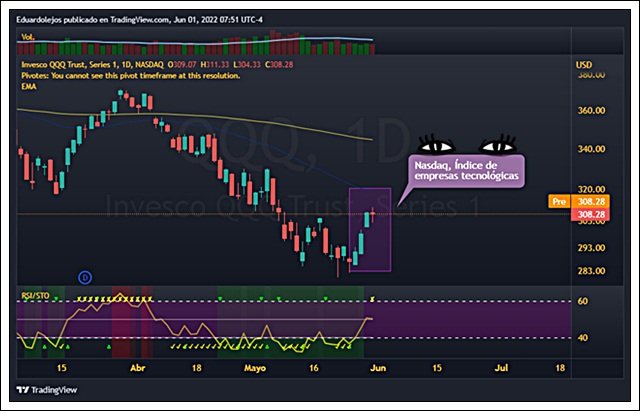Image resolution: width=640 pixels, height=411 pixels.
Task: Click the low price L304.33 value
Action: 247,64
